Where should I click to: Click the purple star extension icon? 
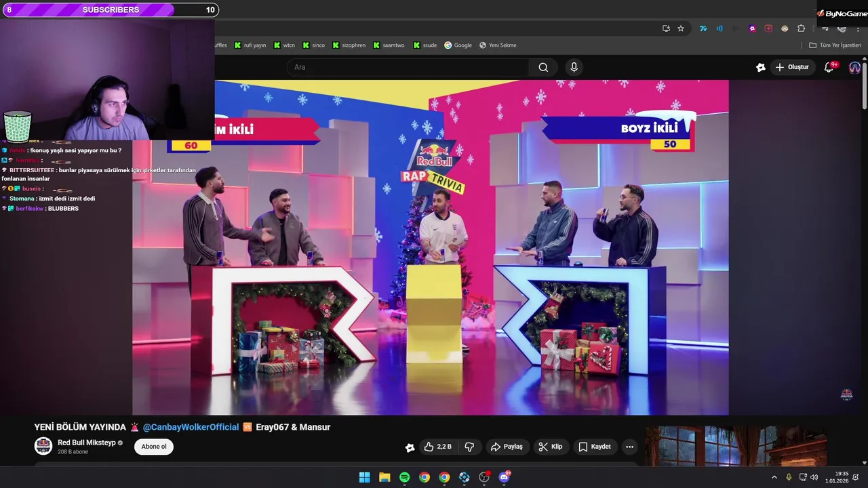coord(752,28)
